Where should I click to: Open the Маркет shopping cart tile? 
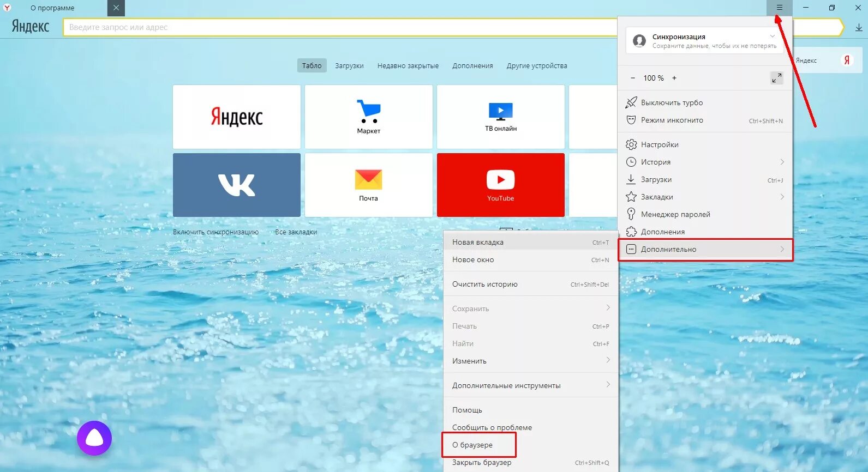pyautogui.click(x=369, y=117)
